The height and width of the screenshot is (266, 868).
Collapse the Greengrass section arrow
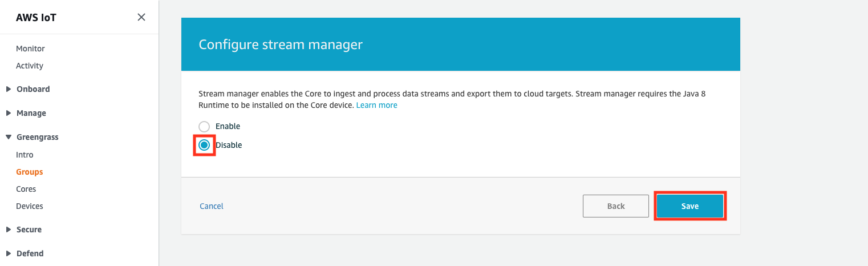tap(9, 137)
